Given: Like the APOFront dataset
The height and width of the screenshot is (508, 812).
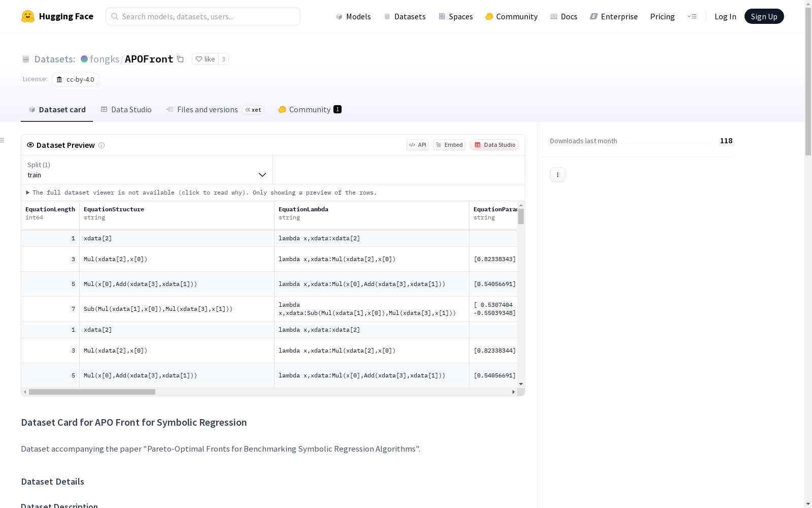Looking at the screenshot, I should [x=205, y=59].
